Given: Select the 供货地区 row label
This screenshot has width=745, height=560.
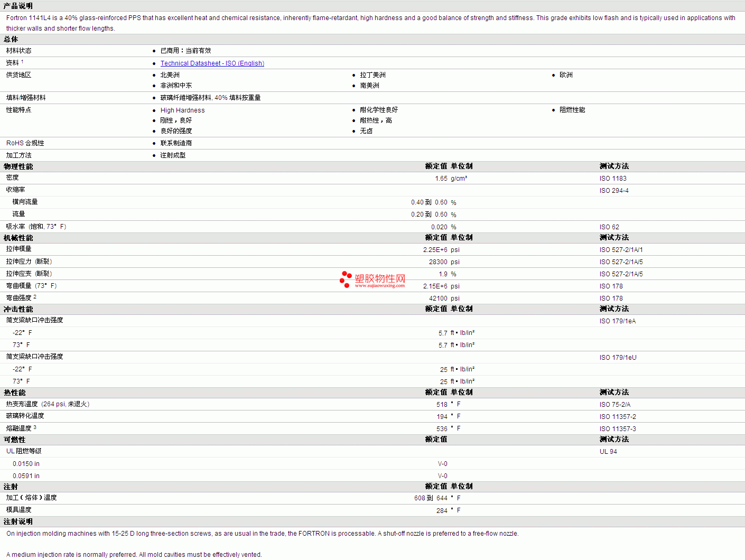Looking at the screenshot, I should tap(18, 75).
